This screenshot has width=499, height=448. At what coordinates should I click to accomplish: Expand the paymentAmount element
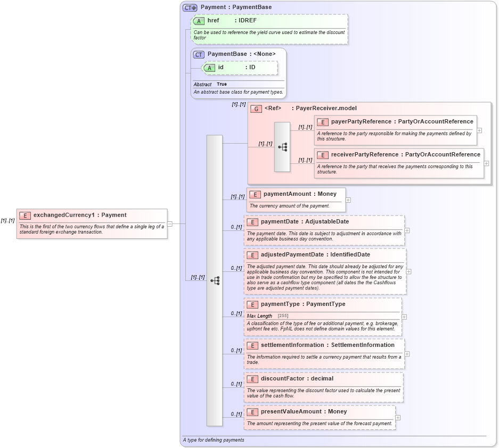point(348,200)
